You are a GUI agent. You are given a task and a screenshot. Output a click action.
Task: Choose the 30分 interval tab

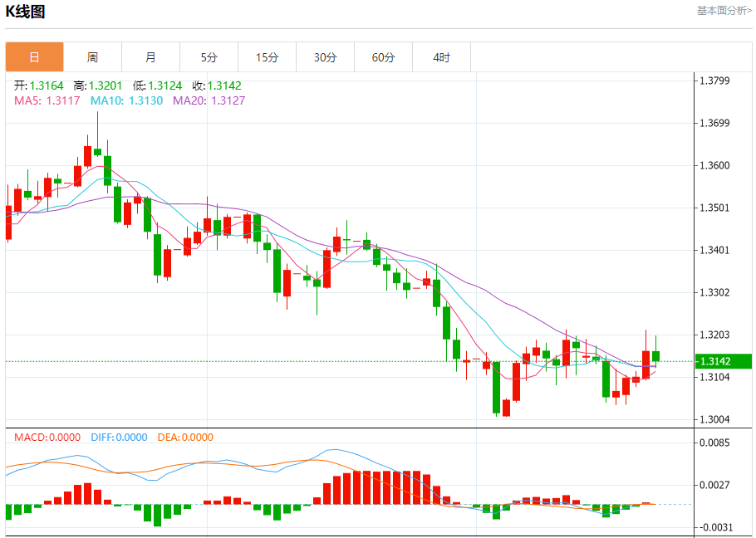coord(325,57)
